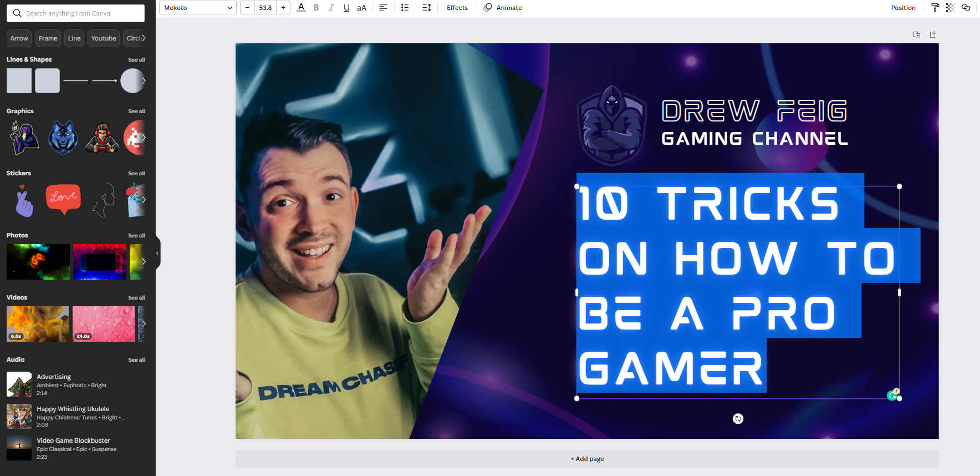Image resolution: width=980 pixels, height=476 pixels.
Task: Add the finger heart sticker
Action: 24,200
